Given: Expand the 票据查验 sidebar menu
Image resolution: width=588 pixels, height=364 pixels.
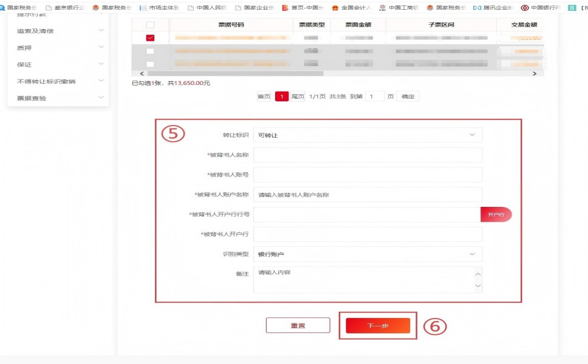Looking at the screenshot, I should tap(58, 98).
